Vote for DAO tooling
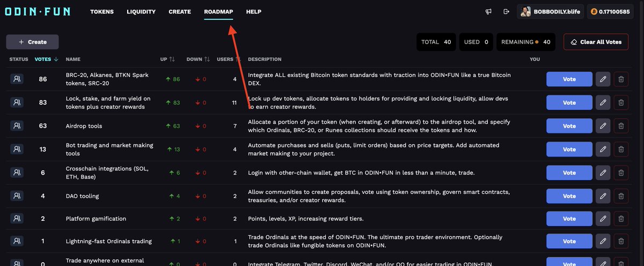This screenshot has width=644, height=266. pos(569,196)
